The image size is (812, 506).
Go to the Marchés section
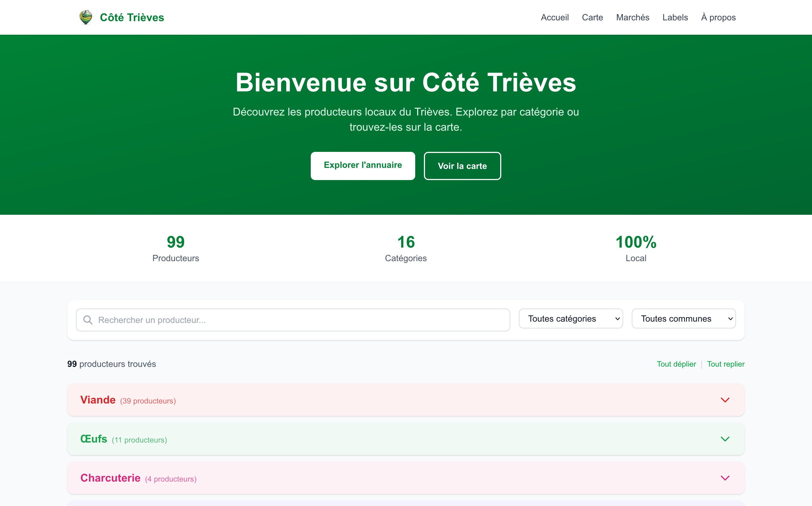click(633, 17)
